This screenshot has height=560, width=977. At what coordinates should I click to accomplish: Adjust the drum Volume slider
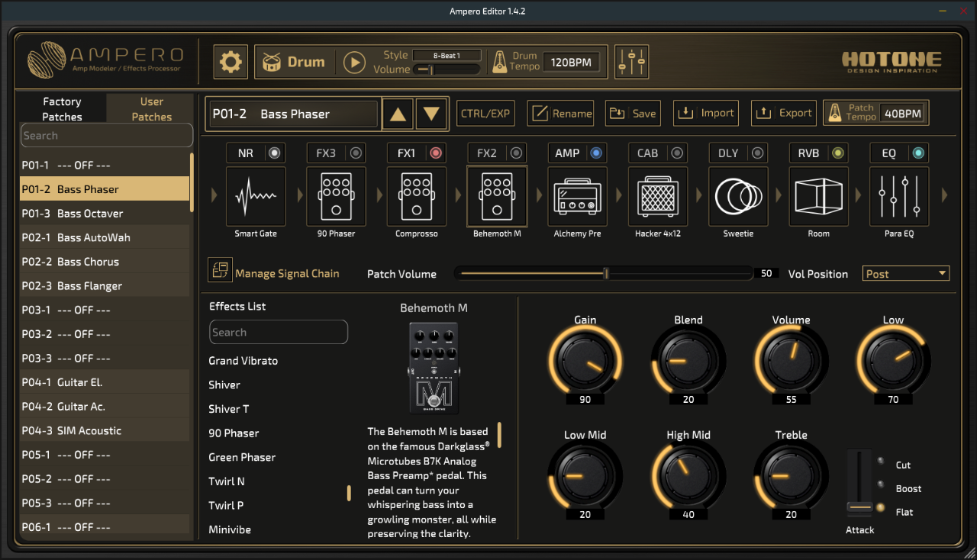(447, 69)
